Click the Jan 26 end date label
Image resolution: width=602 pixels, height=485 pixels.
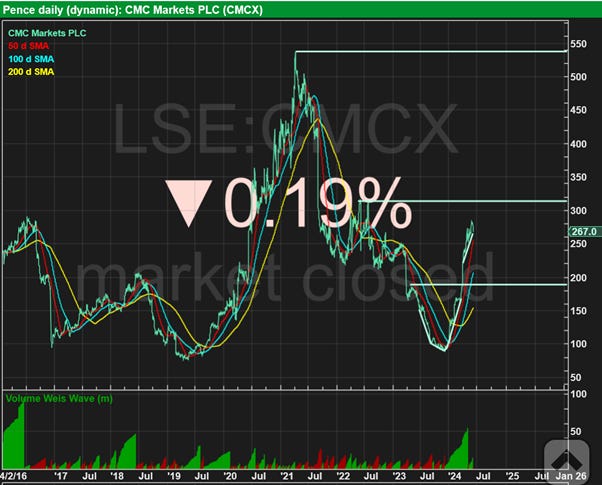tap(571, 476)
